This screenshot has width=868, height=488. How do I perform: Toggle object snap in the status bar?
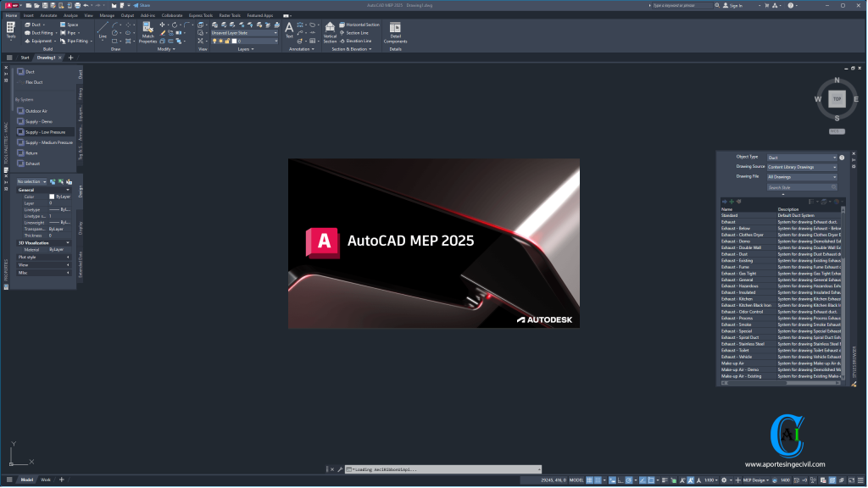pyautogui.click(x=649, y=479)
